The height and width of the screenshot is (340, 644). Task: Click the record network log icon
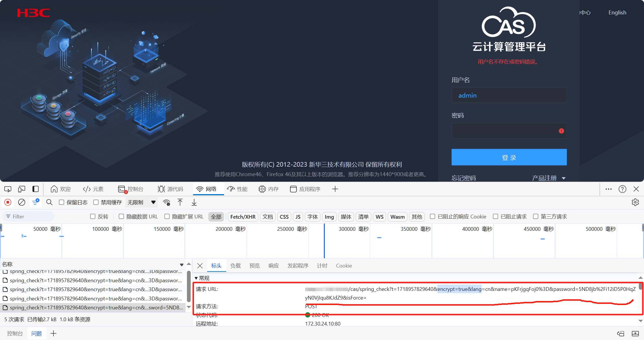click(x=8, y=202)
